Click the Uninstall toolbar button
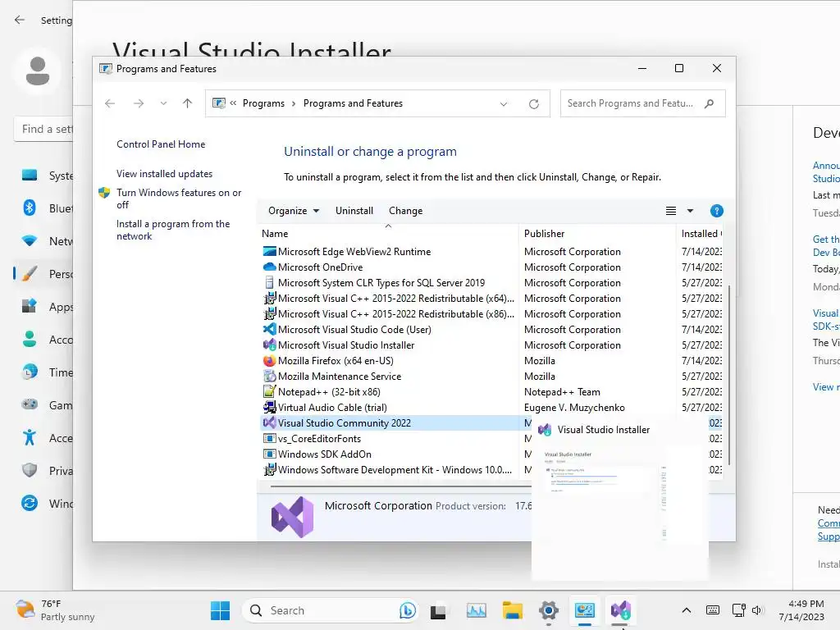Image resolution: width=840 pixels, height=630 pixels. pos(354,211)
